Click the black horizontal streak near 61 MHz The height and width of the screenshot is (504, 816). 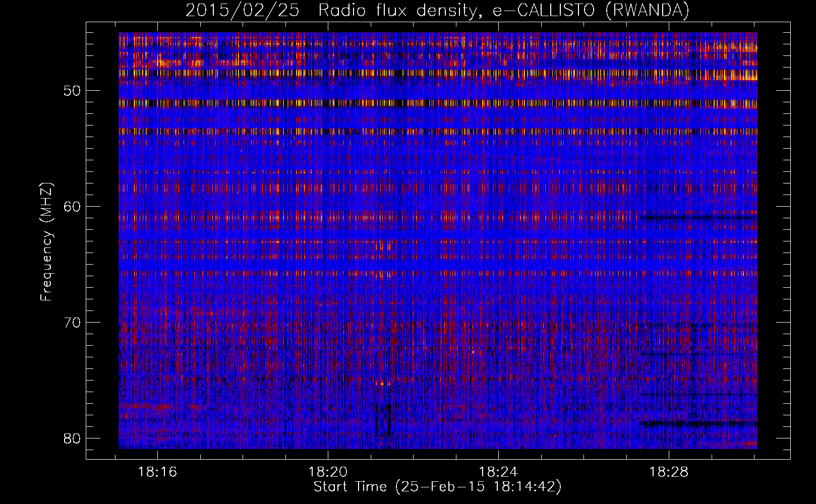point(696,218)
